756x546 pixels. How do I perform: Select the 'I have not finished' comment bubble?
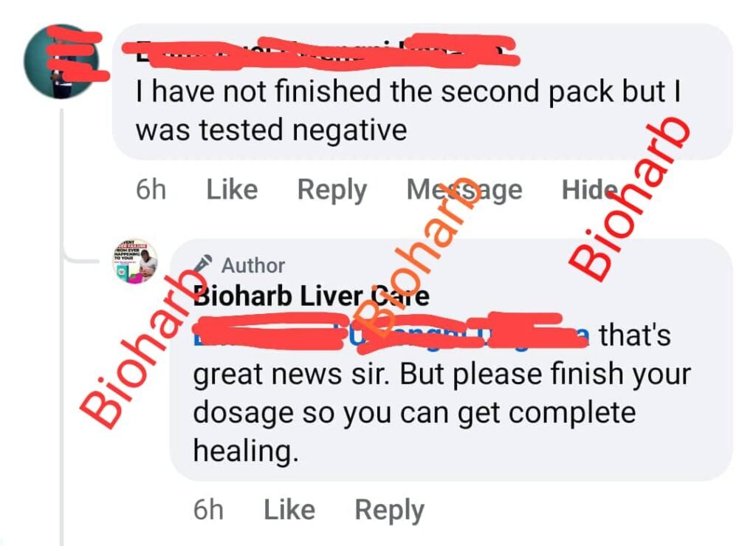[422, 92]
